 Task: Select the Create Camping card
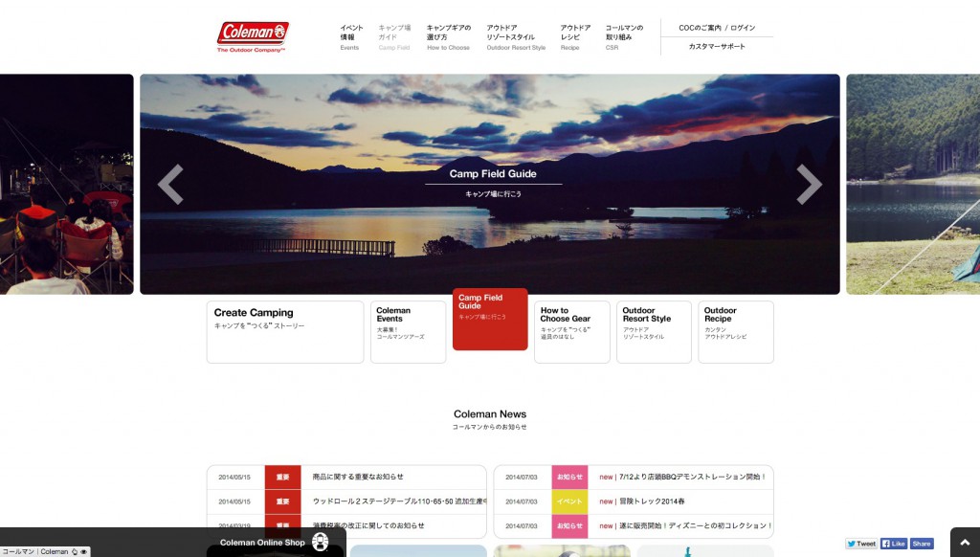coord(285,332)
